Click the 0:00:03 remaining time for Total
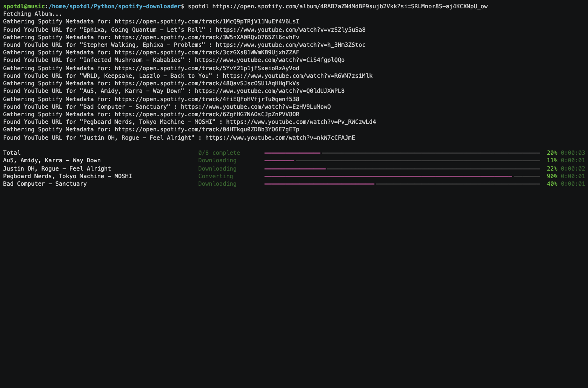Screen dimensions: 588x388 point(573,153)
